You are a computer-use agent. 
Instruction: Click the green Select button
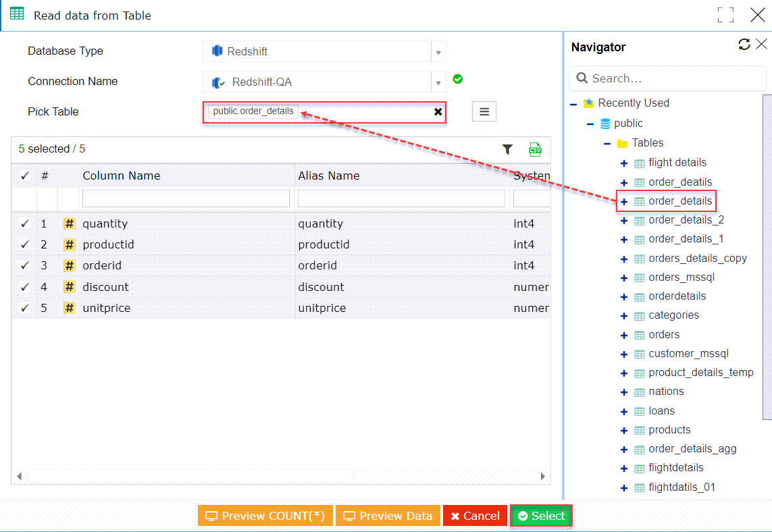pyautogui.click(x=541, y=516)
